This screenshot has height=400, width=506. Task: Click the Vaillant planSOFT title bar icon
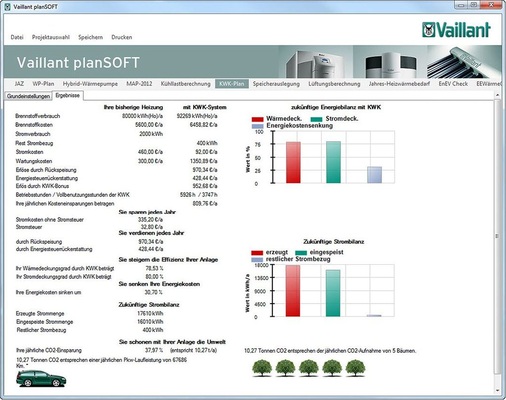(x=8, y=7)
